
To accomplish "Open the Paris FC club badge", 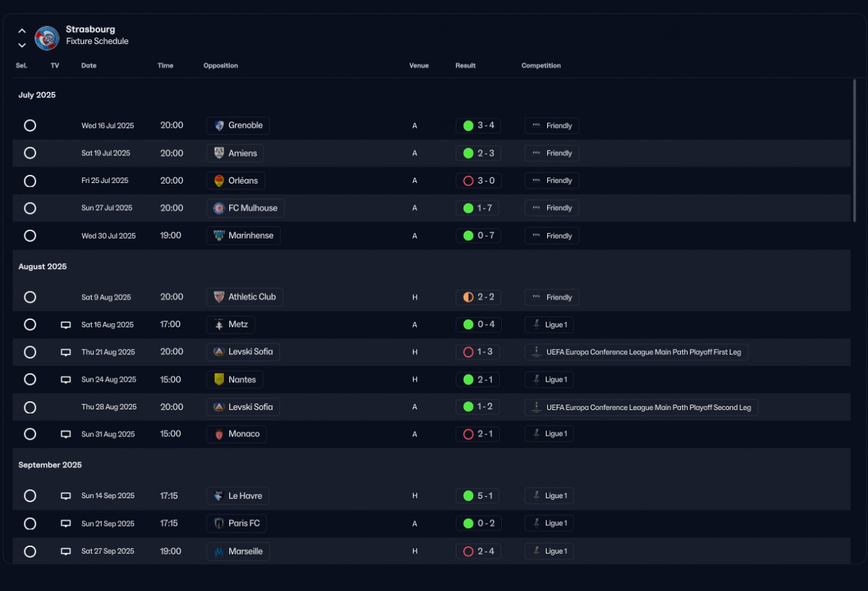I will (219, 523).
